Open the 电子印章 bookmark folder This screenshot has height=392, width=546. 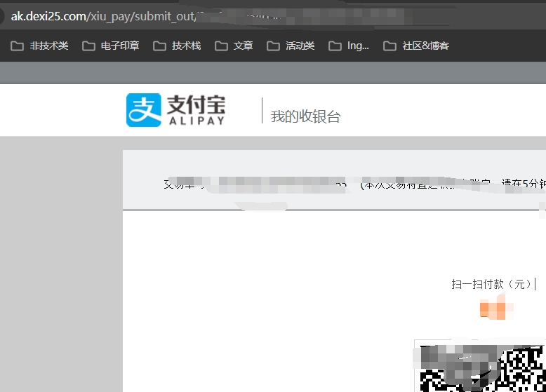(x=111, y=46)
